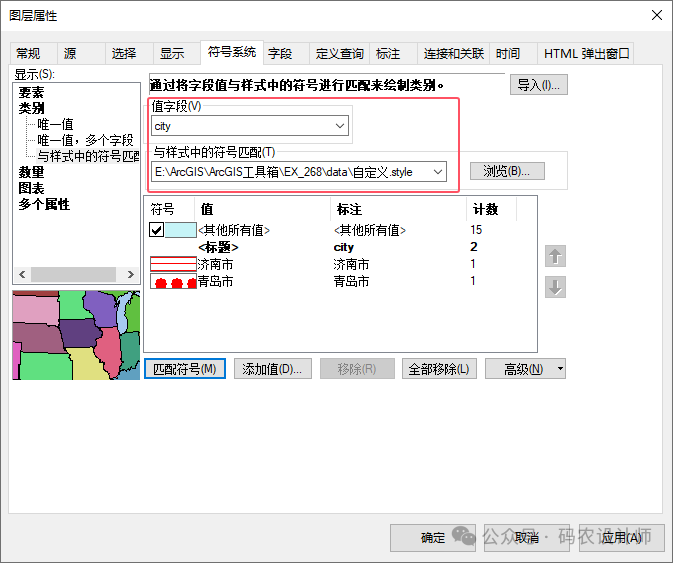Click the move up arrow icon
The height and width of the screenshot is (563, 673).
click(556, 256)
